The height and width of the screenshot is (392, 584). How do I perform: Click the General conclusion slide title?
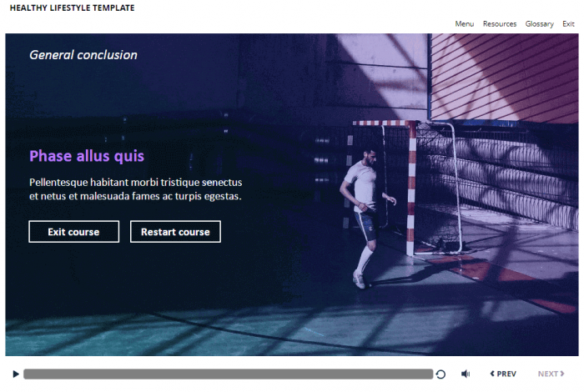[83, 55]
